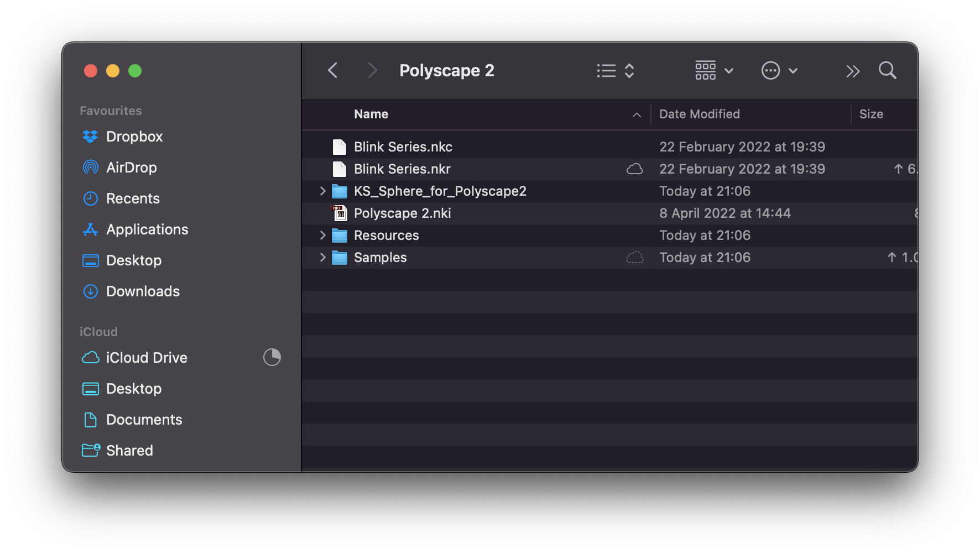Image resolution: width=980 pixels, height=554 pixels.
Task: Open the Downloads sidebar item
Action: 143,291
